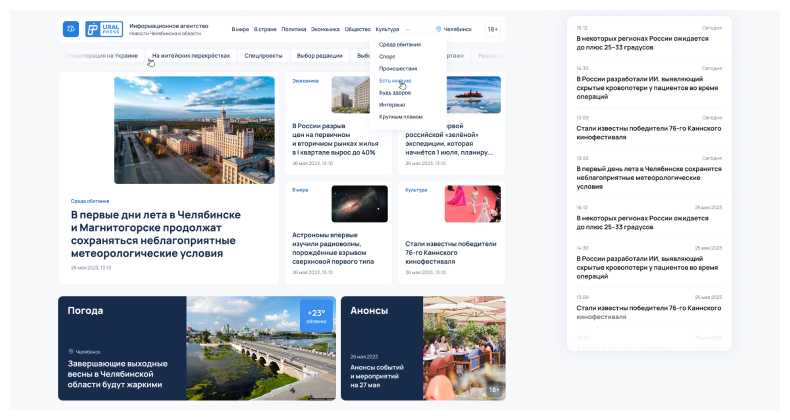The width and height of the screenshot is (790, 420).
Task: Click the Погода card title
Action: pos(85,311)
